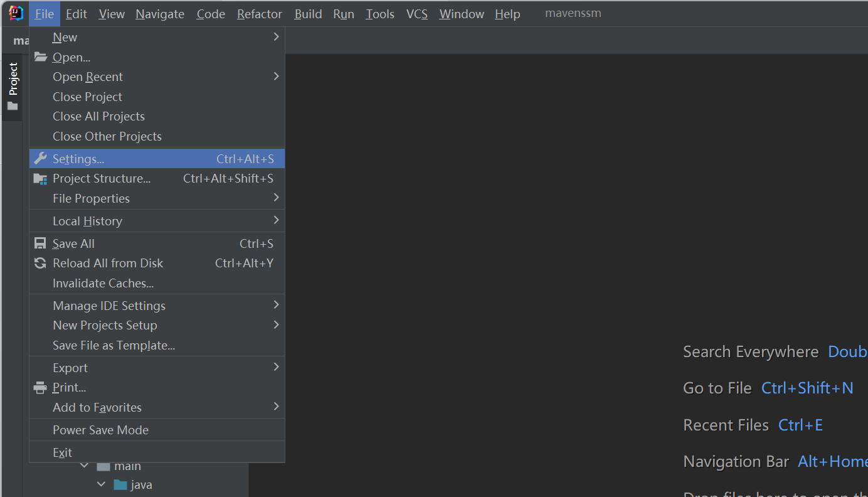Open the vertical Project tool window tab
The height and width of the screenshot is (497, 868).
coord(13,87)
